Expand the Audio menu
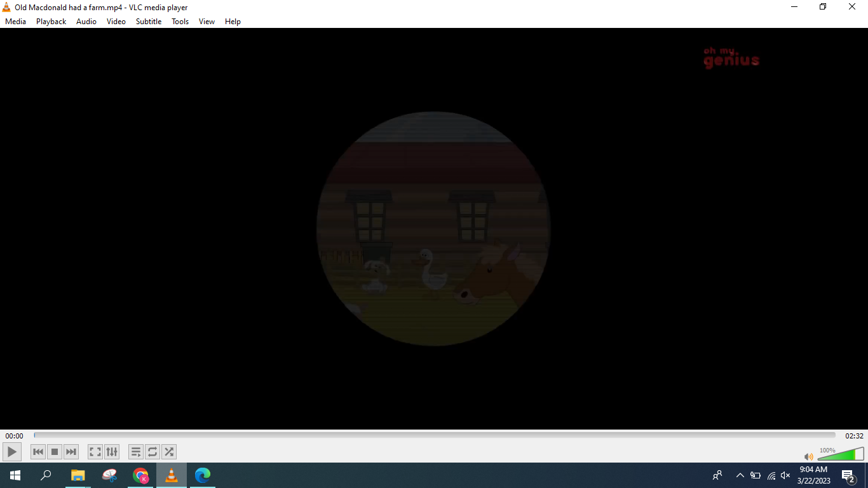Screen dimensions: 868x488 click(86, 22)
